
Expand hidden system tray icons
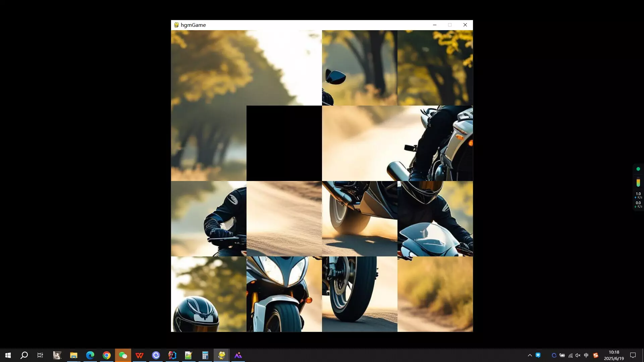pos(529,355)
